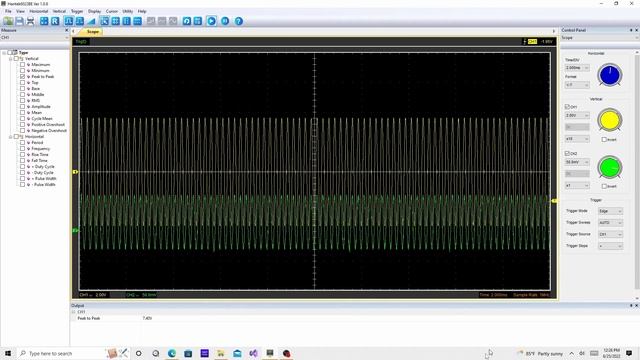This screenshot has width=640, height=360.
Task: Enable the RMS measurement checkbox
Action: [23, 100]
